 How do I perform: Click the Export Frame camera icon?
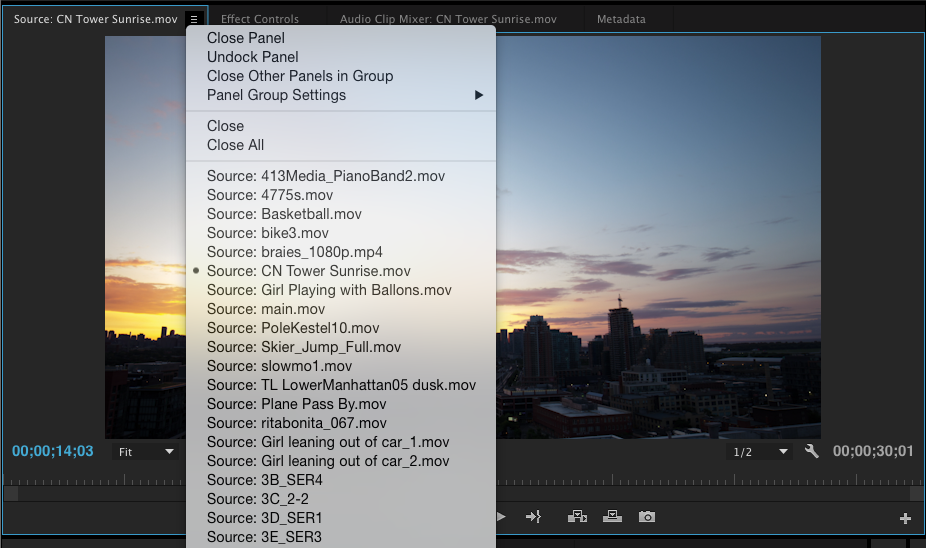647,517
